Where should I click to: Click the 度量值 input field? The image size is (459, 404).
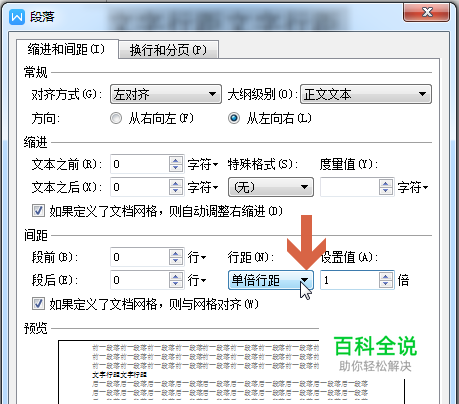point(350,187)
